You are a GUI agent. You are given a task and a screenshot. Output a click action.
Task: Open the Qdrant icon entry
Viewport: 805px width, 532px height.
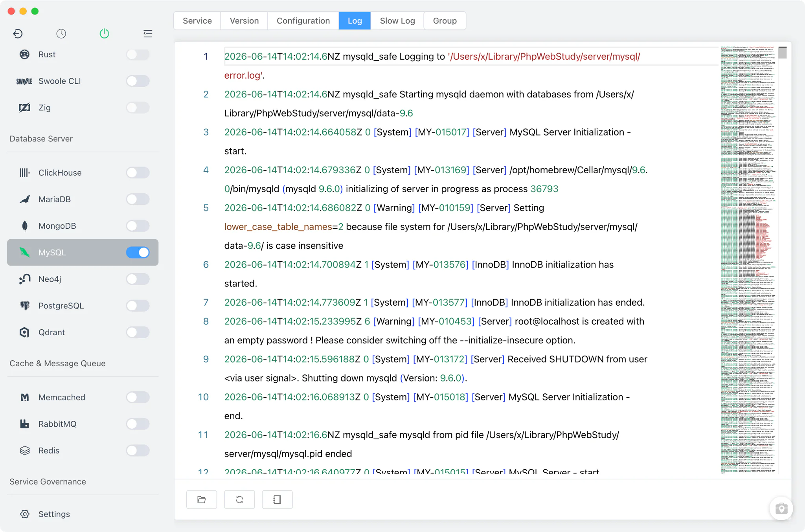pyautogui.click(x=25, y=332)
